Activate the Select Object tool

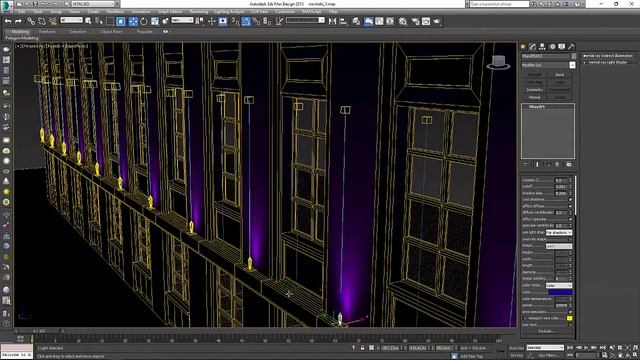89,21
